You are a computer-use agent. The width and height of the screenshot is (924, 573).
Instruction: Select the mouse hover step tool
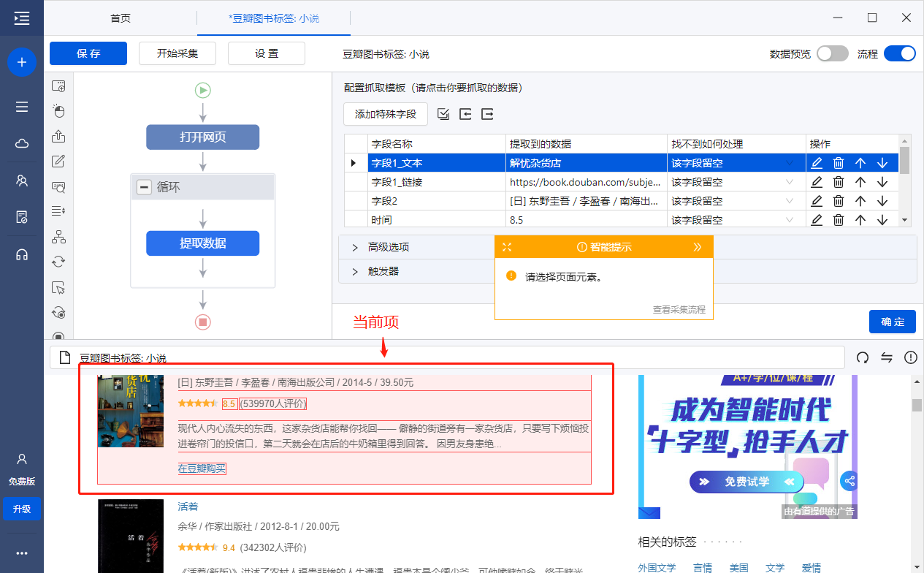coord(58,287)
